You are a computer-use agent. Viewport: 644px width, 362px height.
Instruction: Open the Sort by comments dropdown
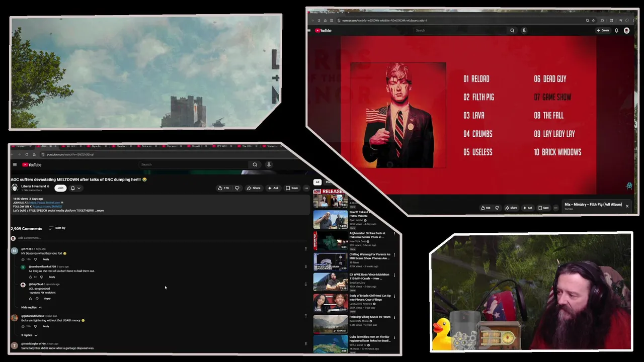(57, 228)
